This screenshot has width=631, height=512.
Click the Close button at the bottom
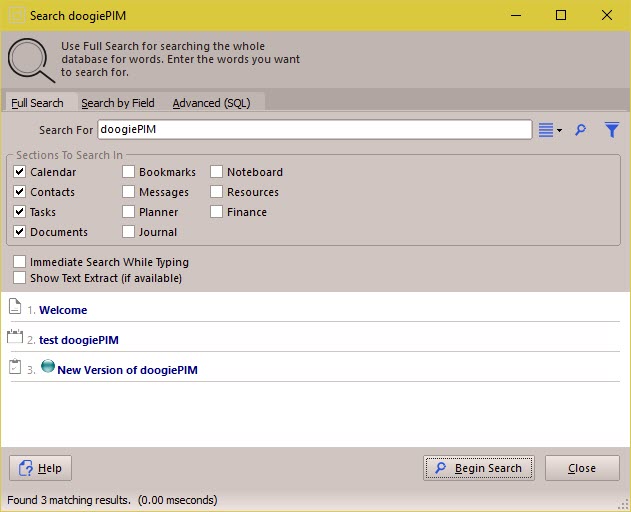coord(582,468)
